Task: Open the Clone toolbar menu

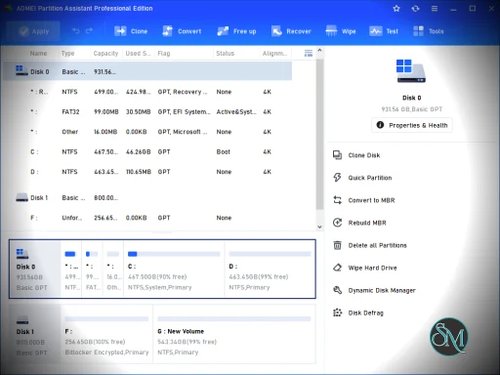Action: tap(131, 31)
